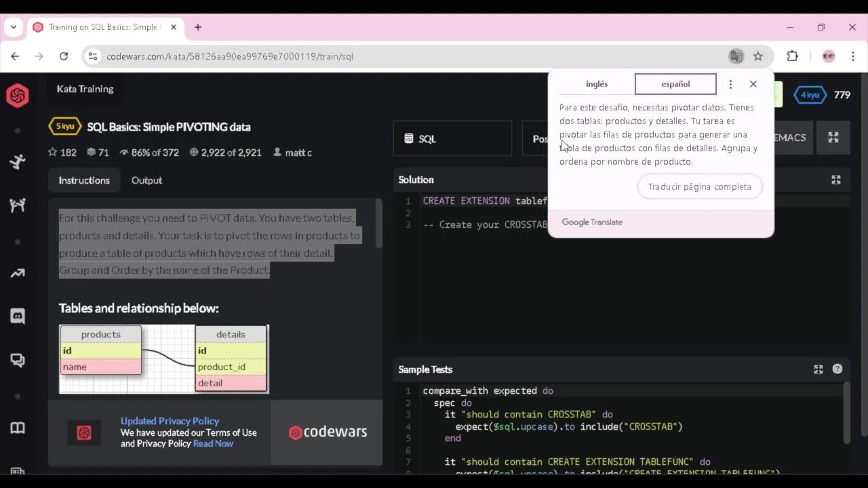Close the Training on SQL Basics tab
This screenshot has width=868, height=488.
click(174, 27)
